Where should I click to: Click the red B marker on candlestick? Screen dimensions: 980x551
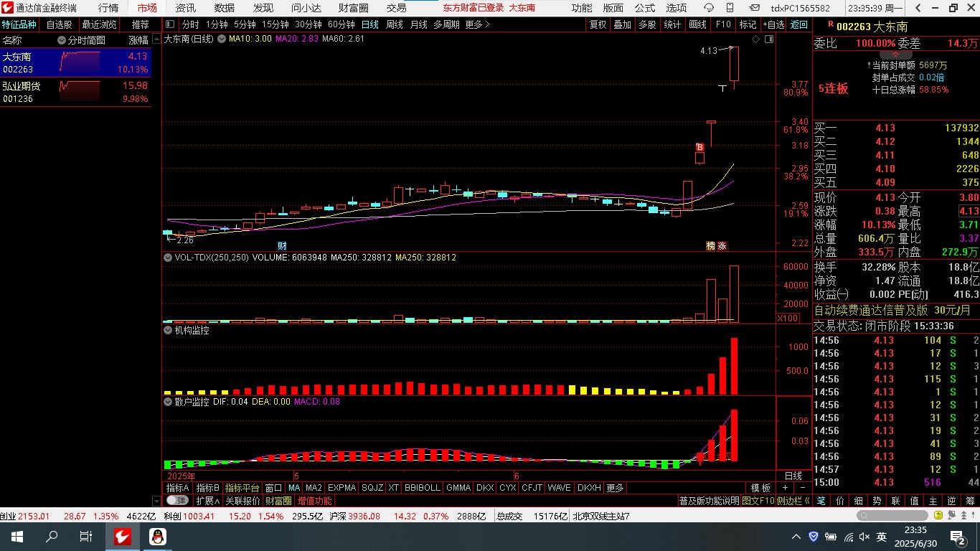pyautogui.click(x=699, y=147)
